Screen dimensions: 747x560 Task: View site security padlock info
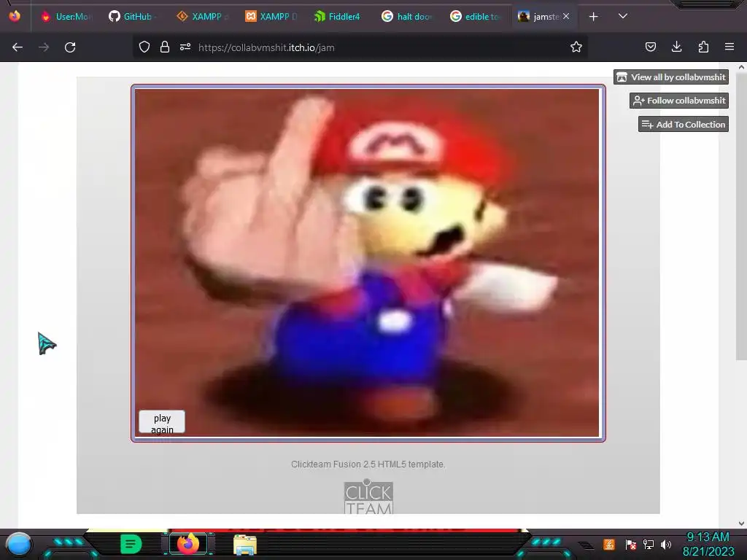(164, 47)
